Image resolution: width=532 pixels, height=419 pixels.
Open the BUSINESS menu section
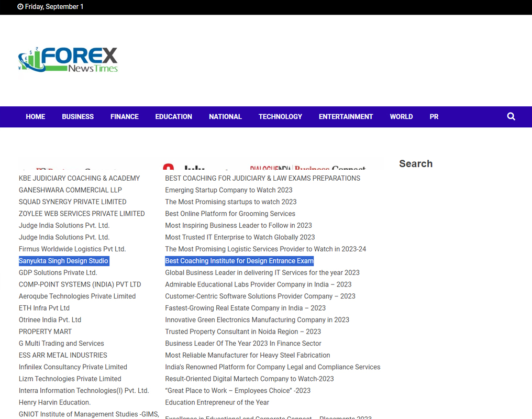tap(77, 117)
